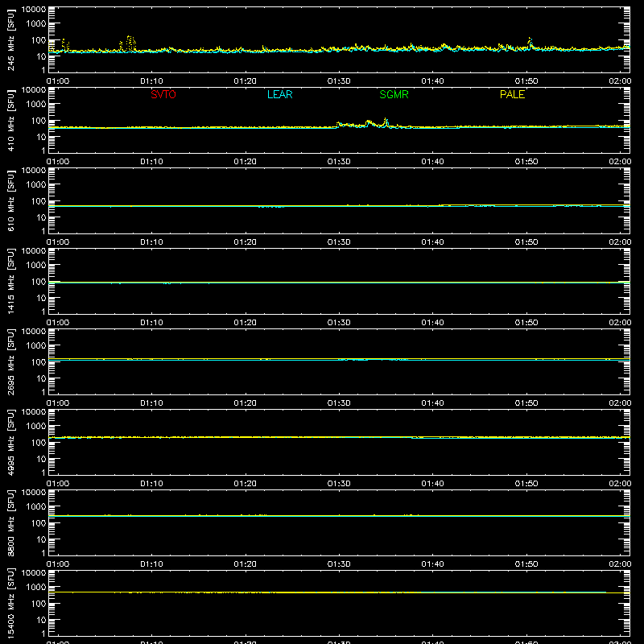This screenshot has width=644, height=644.
Task: Click 01:50 time label under 245 MHz plot
Action: click(x=526, y=81)
